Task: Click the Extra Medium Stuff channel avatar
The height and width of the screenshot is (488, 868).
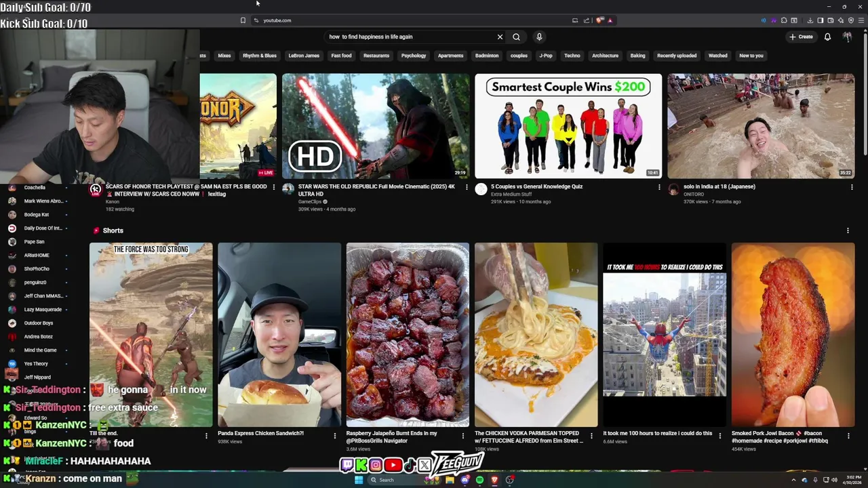Action: coord(481,189)
